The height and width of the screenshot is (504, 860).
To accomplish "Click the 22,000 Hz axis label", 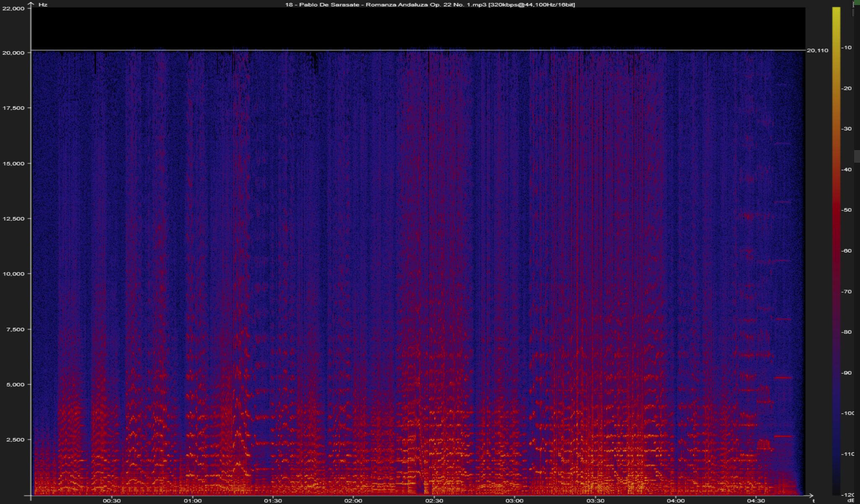I will pyautogui.click(x=13, y=8).
